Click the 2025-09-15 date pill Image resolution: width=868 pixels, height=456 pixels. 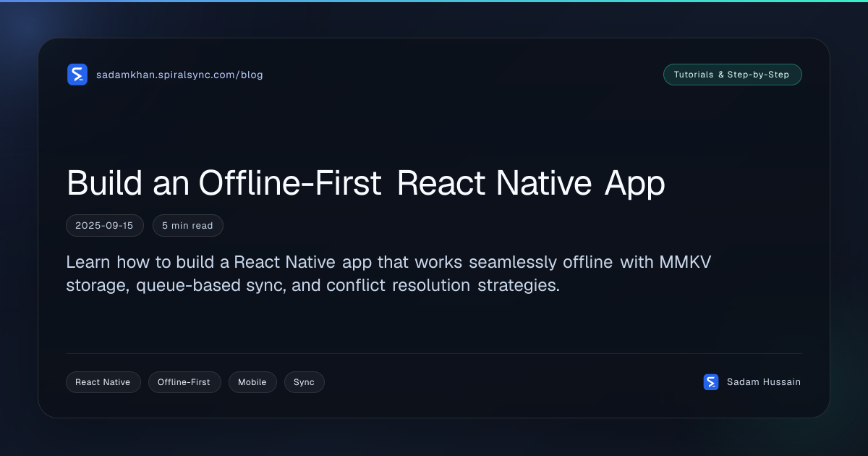104,226
